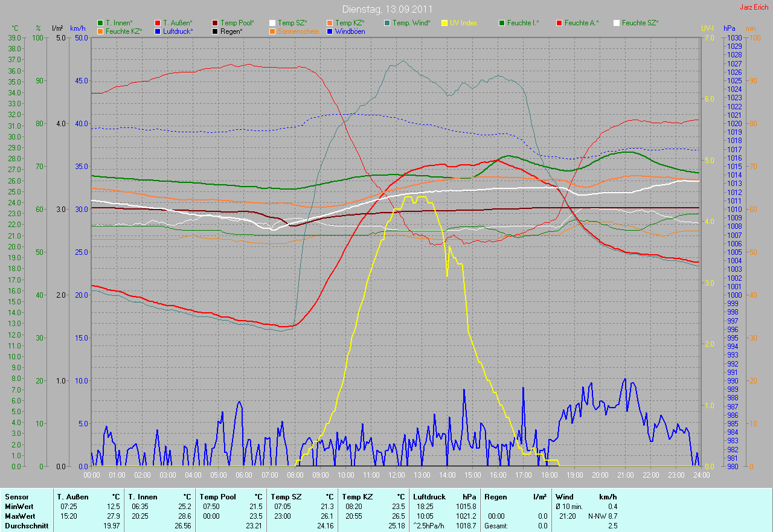The image size is (773, 532).
Task: Click the 'Sensor' header in the table
Action: tap(16, 496)
